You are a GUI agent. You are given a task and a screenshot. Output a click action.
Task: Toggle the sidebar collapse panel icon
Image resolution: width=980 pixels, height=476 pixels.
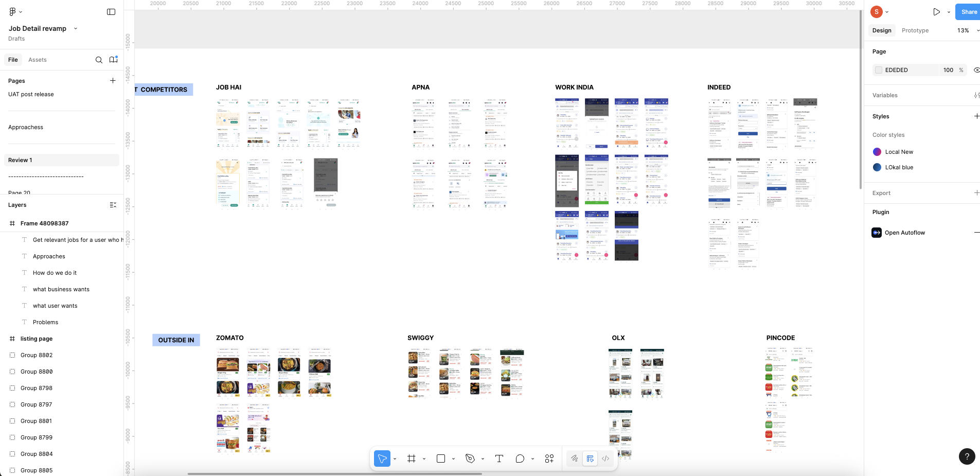[111, 12]
